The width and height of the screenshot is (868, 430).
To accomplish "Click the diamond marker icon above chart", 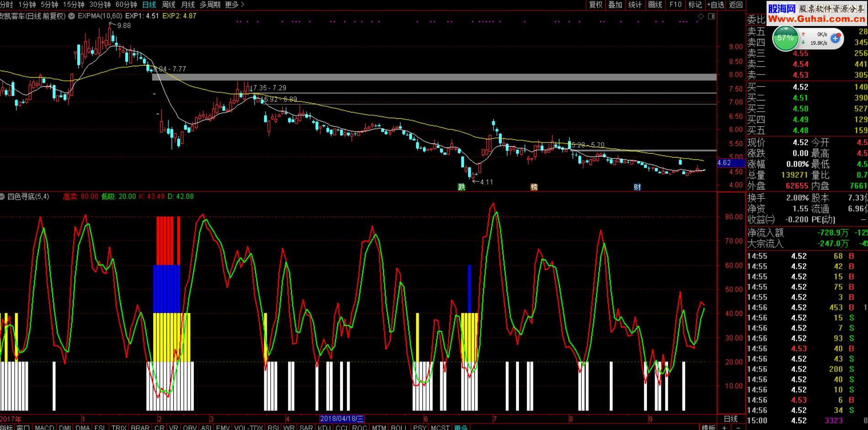I will (x=701, y=16).
